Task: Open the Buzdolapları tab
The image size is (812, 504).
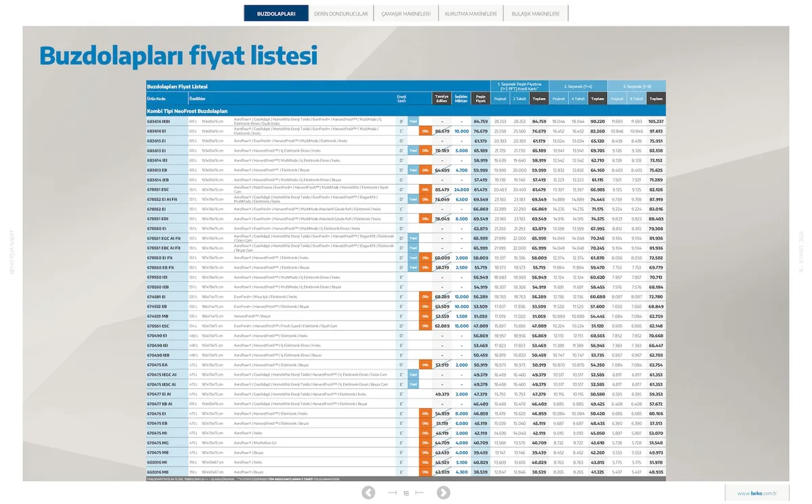Action: (276, 14)
